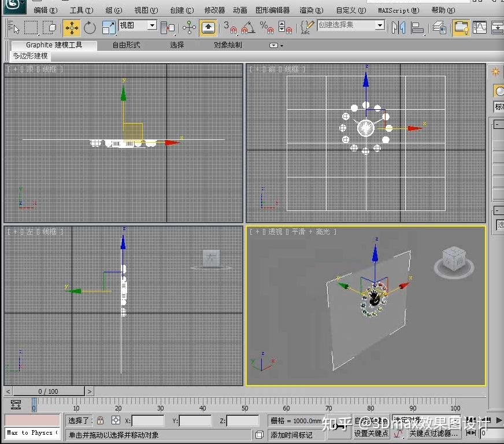Select the Scale tool
The height and width of the screenshot is (444, 504).
pyautogui.click(x=109, y=27)
